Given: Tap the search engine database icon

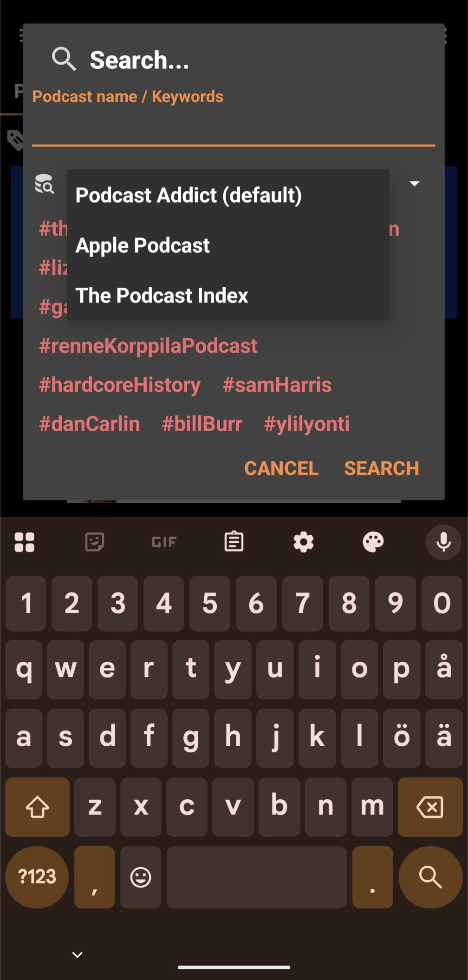Looking at the screenshot, I should pyautogui.click(x=45, y=184).
